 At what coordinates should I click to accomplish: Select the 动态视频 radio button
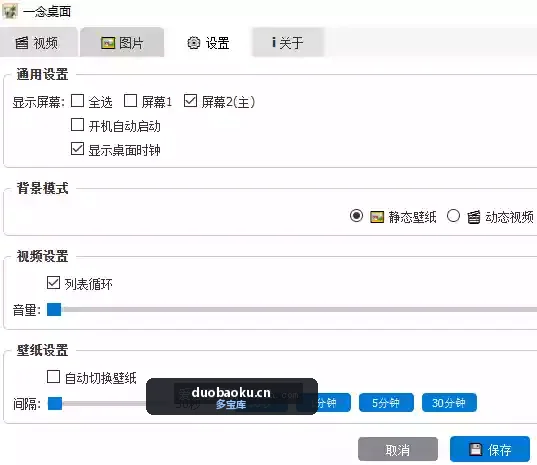pyautogui.click(x=453, y=216)
